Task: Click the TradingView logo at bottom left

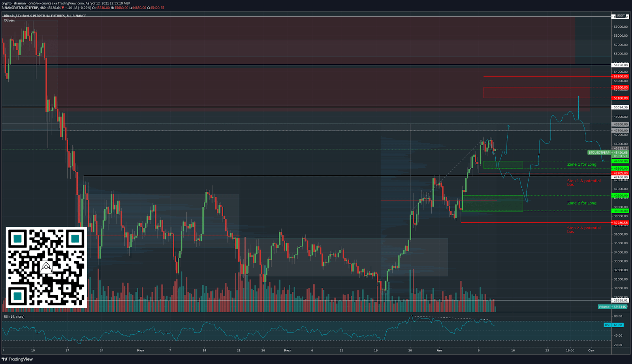Action: pyautogui.click(x=17, y=359)
